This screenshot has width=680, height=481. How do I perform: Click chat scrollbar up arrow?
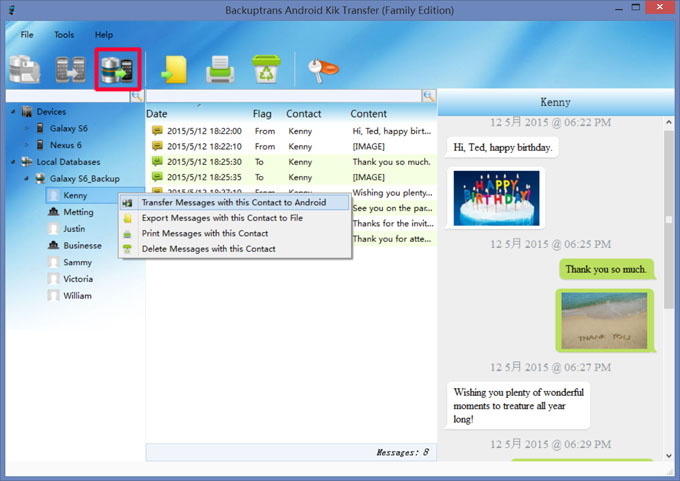coord(669,122)
